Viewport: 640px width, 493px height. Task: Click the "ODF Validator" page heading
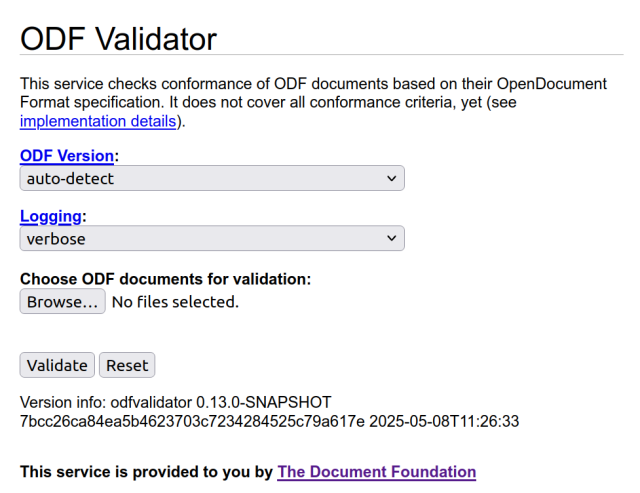point(118,39)
